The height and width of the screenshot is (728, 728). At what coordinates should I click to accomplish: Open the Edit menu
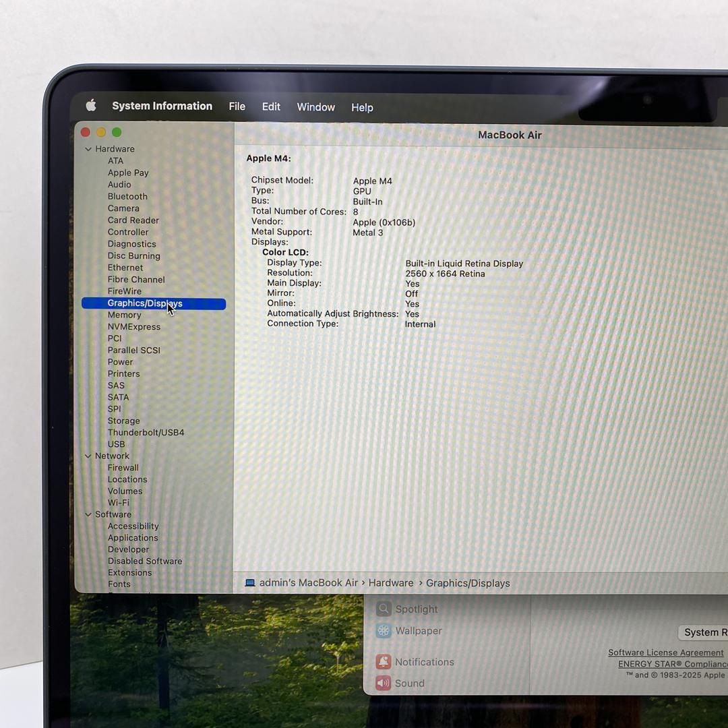coord(271,107)
